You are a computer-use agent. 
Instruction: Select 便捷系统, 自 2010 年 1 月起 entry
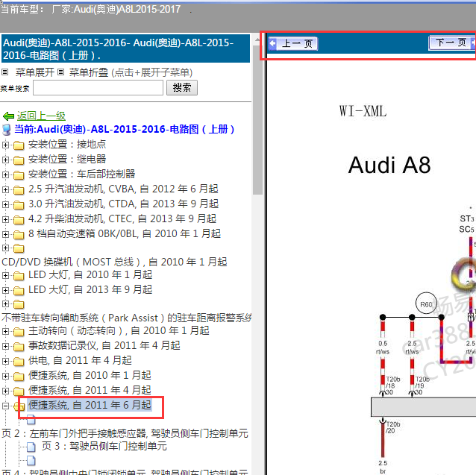[90, 376]
